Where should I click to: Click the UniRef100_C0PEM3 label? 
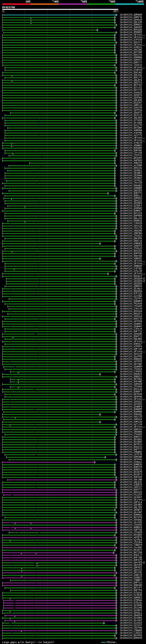(x=131, y=371)
